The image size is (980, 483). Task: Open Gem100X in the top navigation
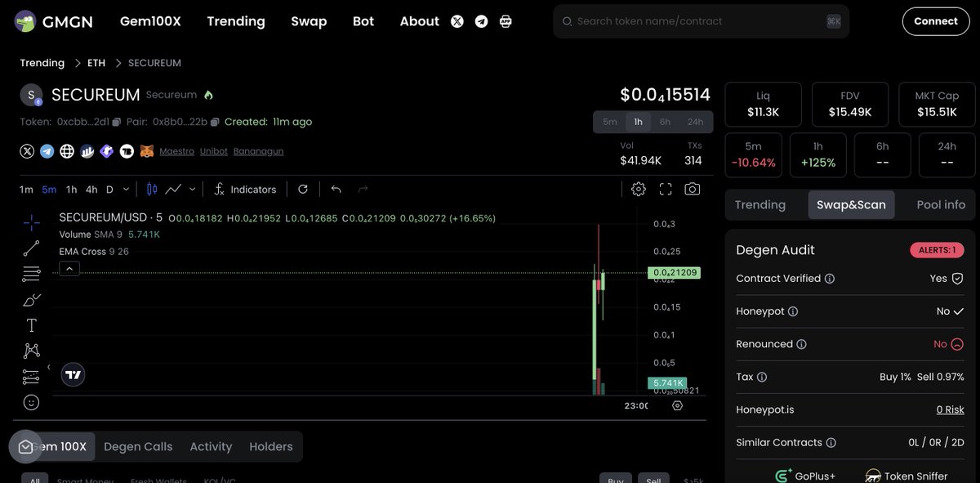point(150,21)
